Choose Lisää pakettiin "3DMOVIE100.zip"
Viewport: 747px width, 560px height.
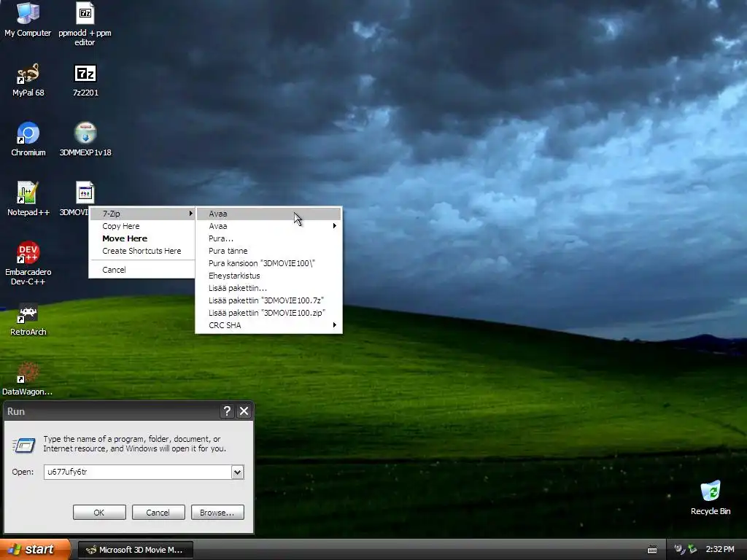[268, 313]
